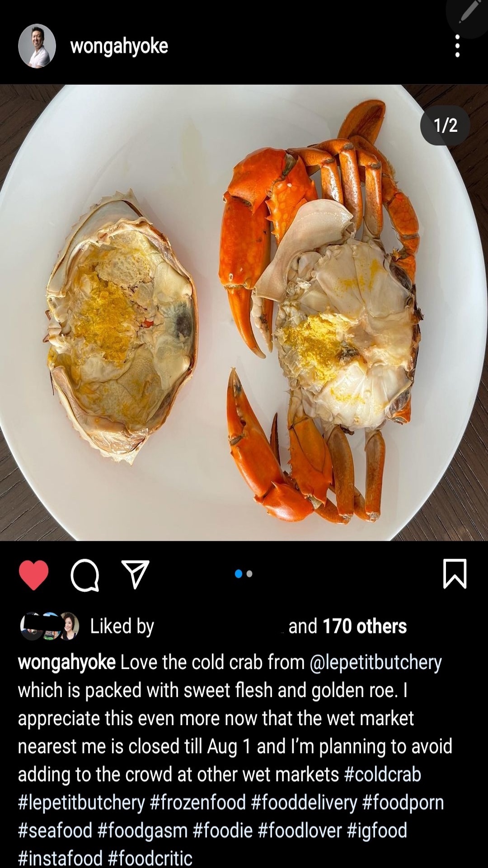Open the 170 others likes list
Viewport: 488px width, 868px height.
click(x=364, y=626)
